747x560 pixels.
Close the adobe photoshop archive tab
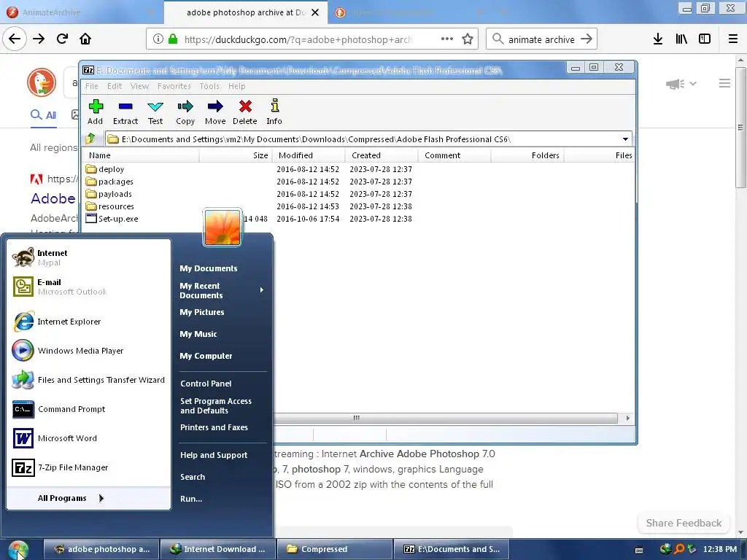(x=315, y=12)
